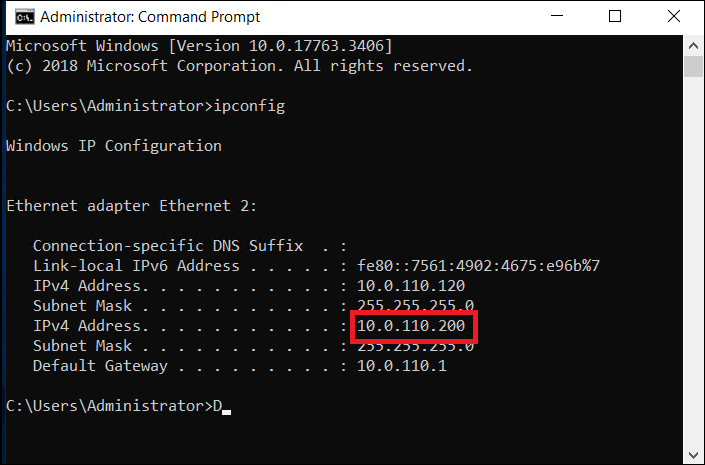Maximize the Command Prompt window
Screen dimensions: 705x465
(615, 16)
